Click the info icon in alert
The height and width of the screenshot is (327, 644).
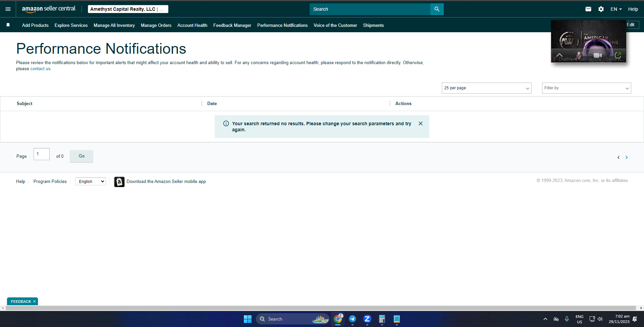226,124
